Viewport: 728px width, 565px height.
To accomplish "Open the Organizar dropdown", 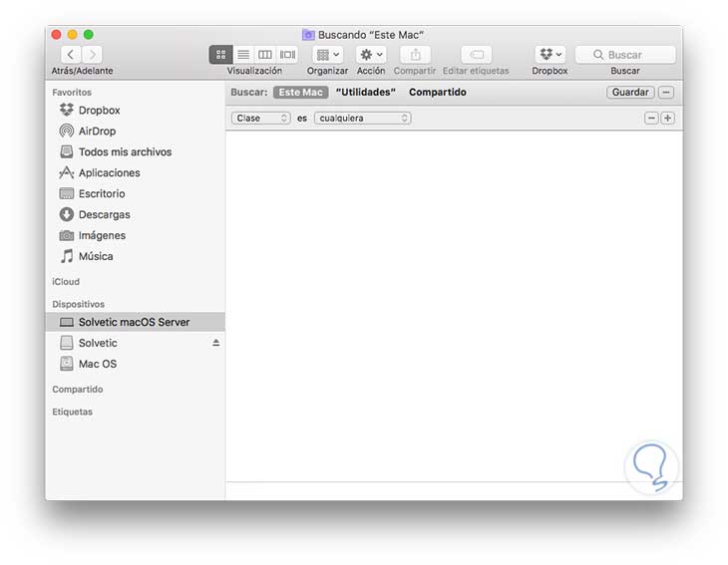I will pyautogui.click(x=328, y=55).
